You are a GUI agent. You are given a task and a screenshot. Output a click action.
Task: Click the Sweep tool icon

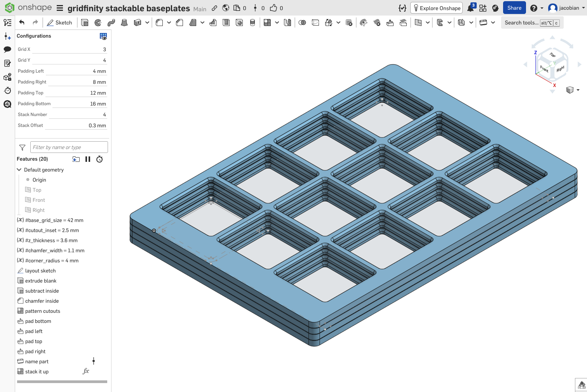tap(111, 23)
